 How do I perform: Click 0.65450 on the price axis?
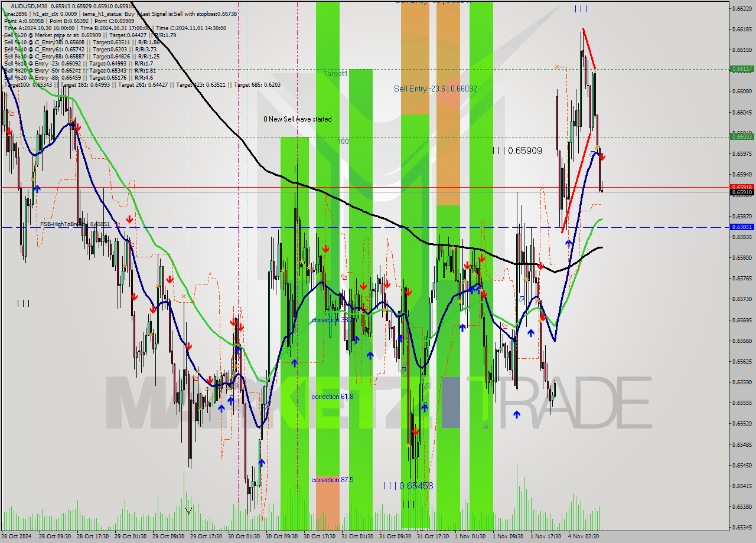click(x=742, y=465)
